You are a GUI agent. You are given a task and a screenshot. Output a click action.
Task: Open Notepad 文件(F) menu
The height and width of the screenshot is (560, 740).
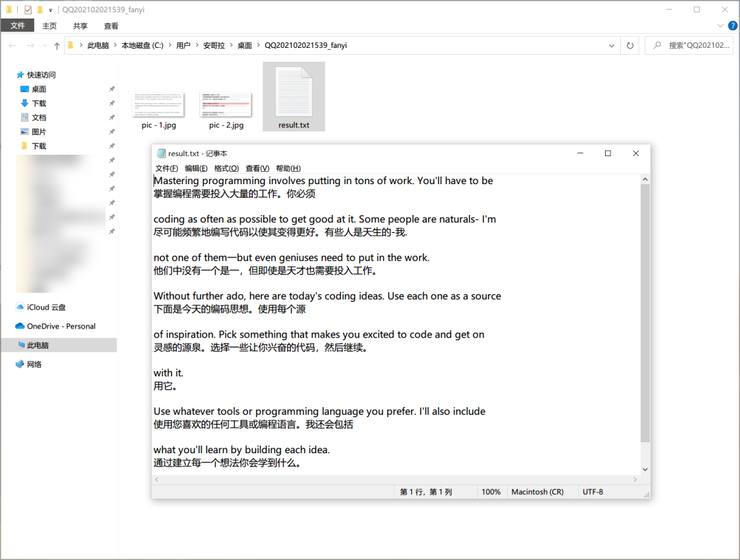coord(166,168)
